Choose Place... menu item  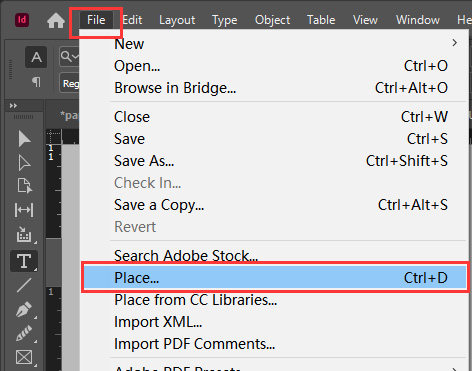(275, 277)
